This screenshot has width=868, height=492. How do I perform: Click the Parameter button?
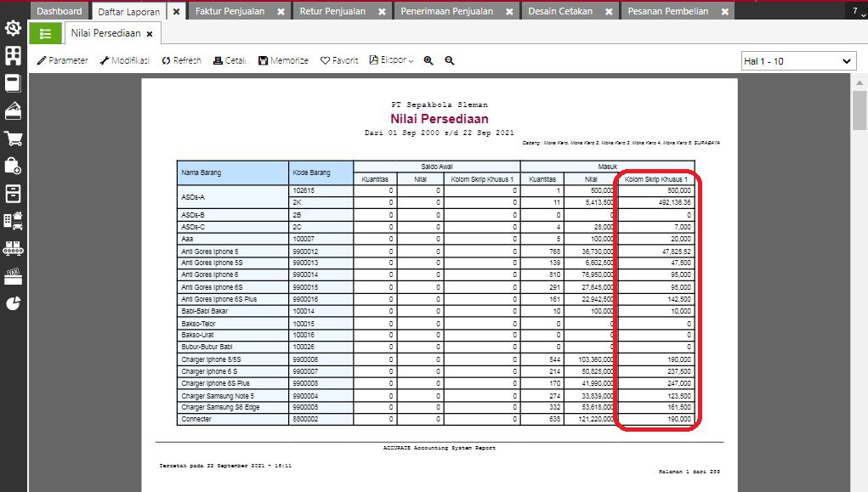pyautogui.click(x=62, y=60)
